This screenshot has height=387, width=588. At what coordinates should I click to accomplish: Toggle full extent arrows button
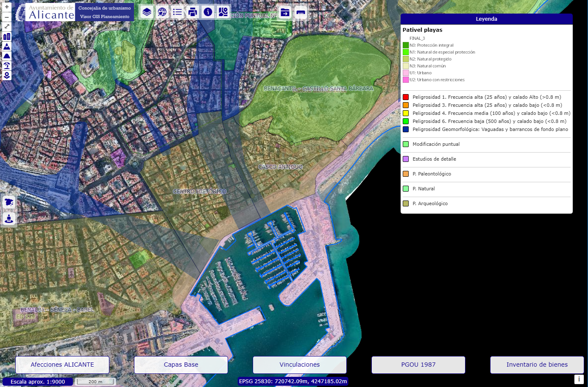pos(7,27)
